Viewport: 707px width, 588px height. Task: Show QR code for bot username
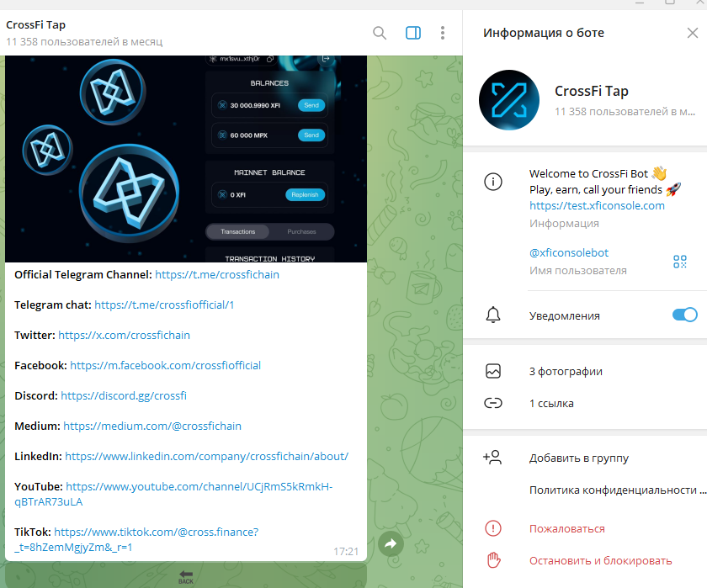click(x=680, y=262)
